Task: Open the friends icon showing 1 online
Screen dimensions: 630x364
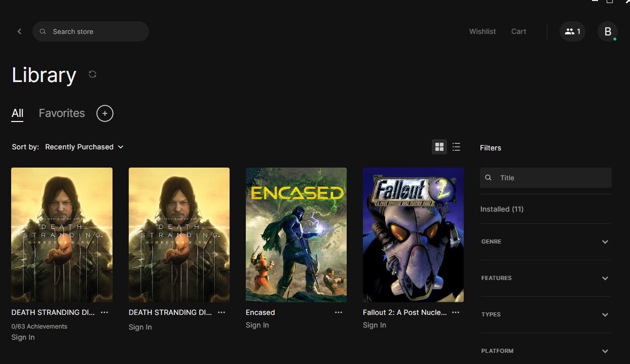Action: (x=572, y=31)
